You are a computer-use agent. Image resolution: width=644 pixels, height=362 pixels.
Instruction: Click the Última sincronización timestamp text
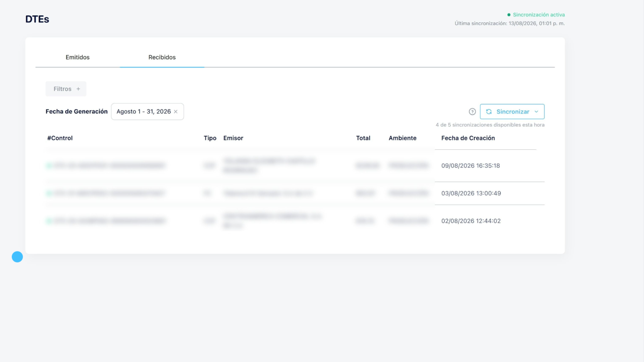coord(509,23)
